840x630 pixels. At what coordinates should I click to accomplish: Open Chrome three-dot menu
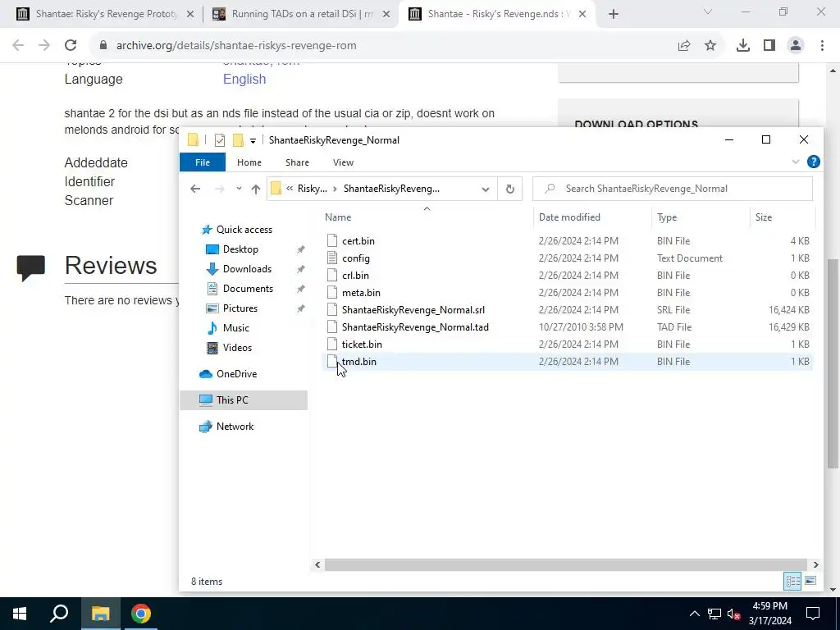point(822,46)
